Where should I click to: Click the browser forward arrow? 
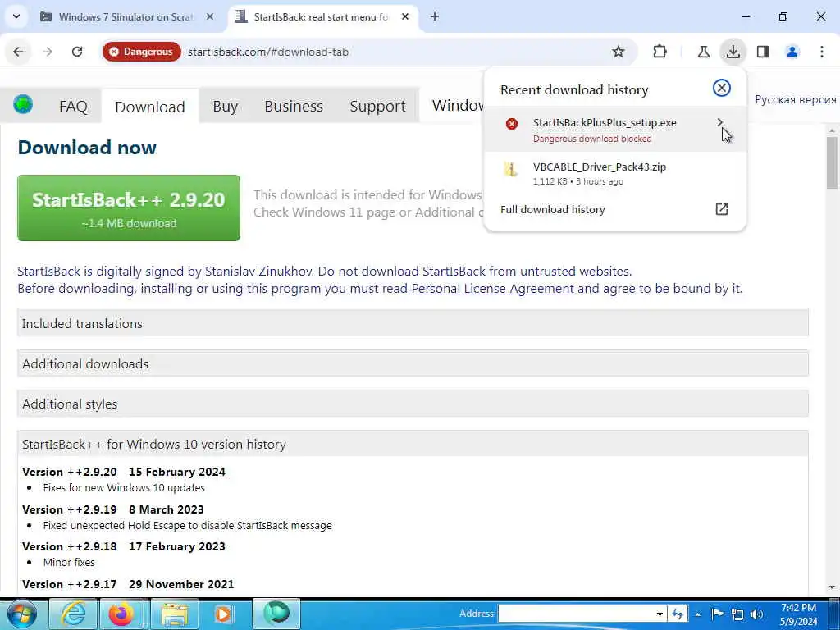[48, 52]
